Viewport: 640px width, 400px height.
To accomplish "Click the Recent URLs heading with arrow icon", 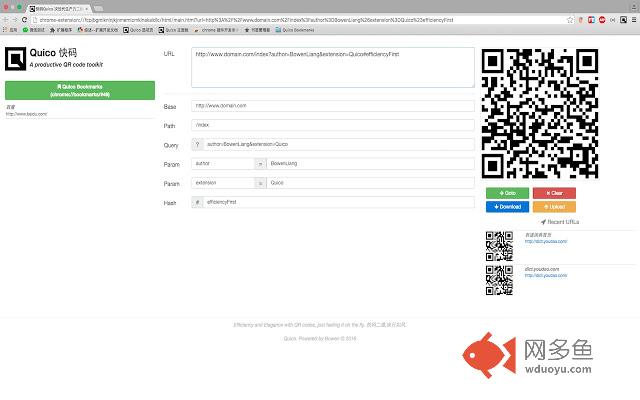I will (560, 222).
